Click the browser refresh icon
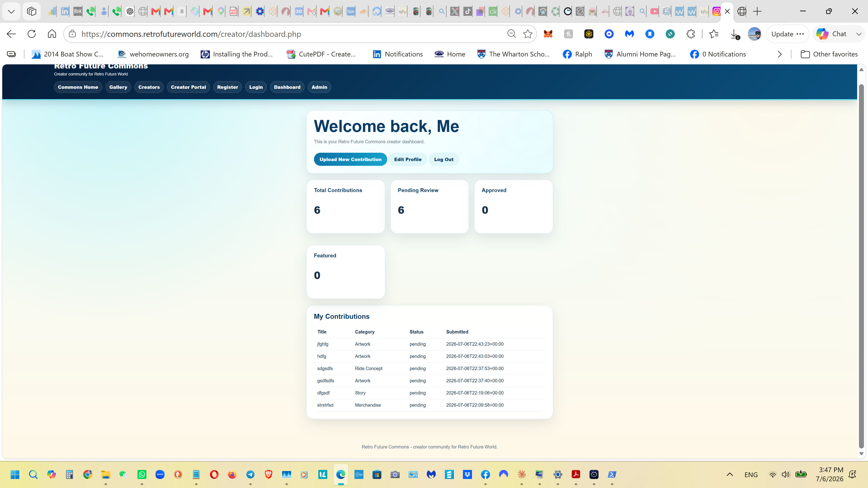The height and width of the screenshot is (488, 868). (x=32, y=34)
